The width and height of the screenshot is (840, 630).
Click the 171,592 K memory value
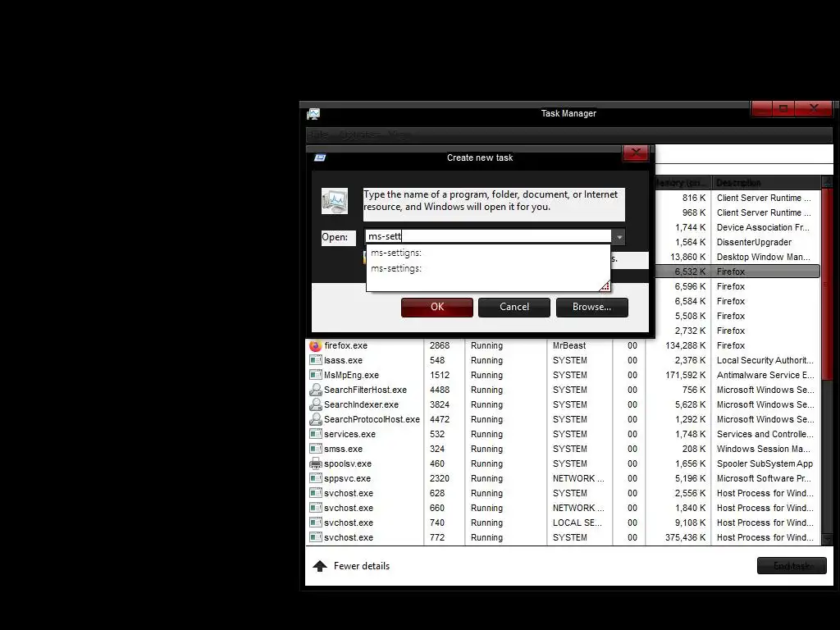(x=685, y=375)
